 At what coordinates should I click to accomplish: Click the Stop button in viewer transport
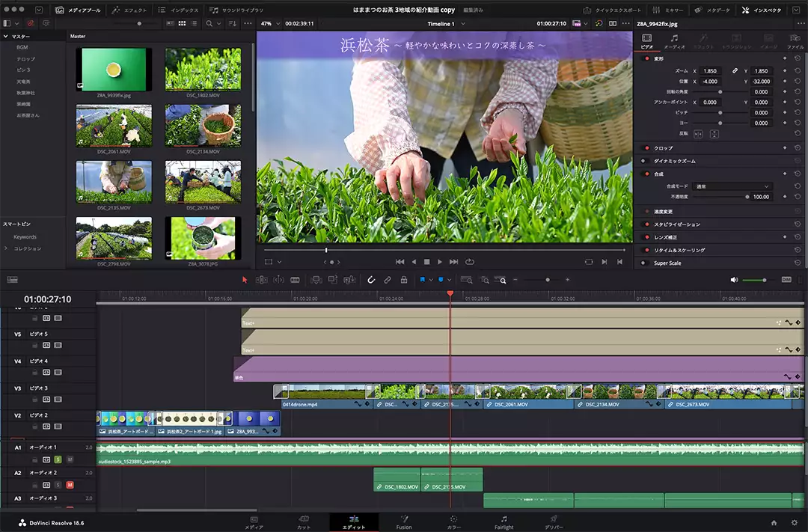426,262
